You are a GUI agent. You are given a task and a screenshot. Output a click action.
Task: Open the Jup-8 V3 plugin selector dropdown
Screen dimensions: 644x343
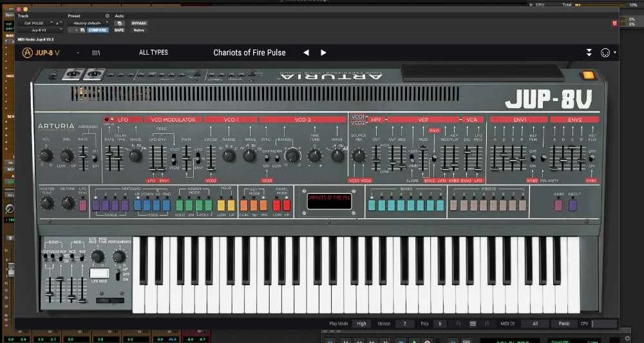(40, 30)
